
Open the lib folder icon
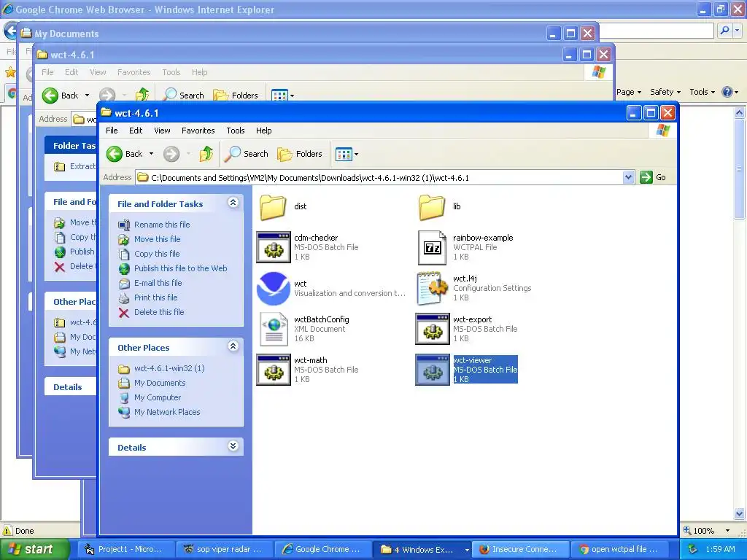432,206
